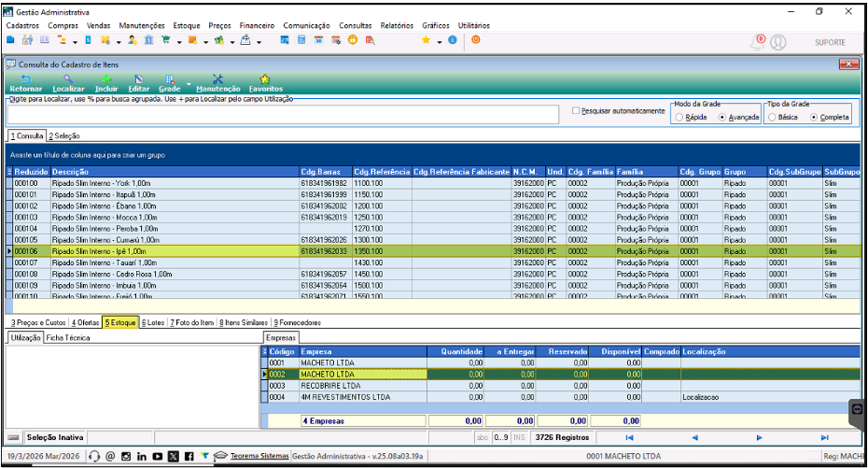Open the Cadastros menu
Image resolution: width=868 pixels, height=468 pixels.
(x=22, y=25)
